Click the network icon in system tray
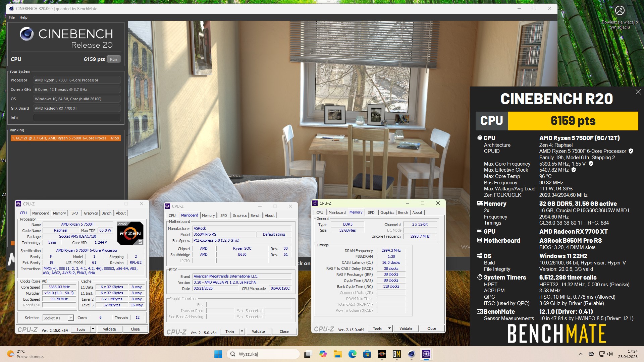Viewport: 644px width, 362px height. [602, 354]
